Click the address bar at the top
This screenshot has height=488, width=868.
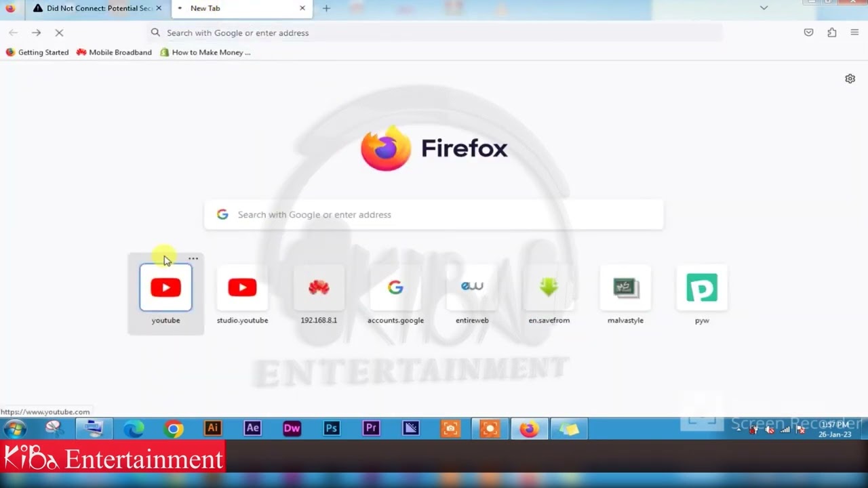[x=434, y=33]
